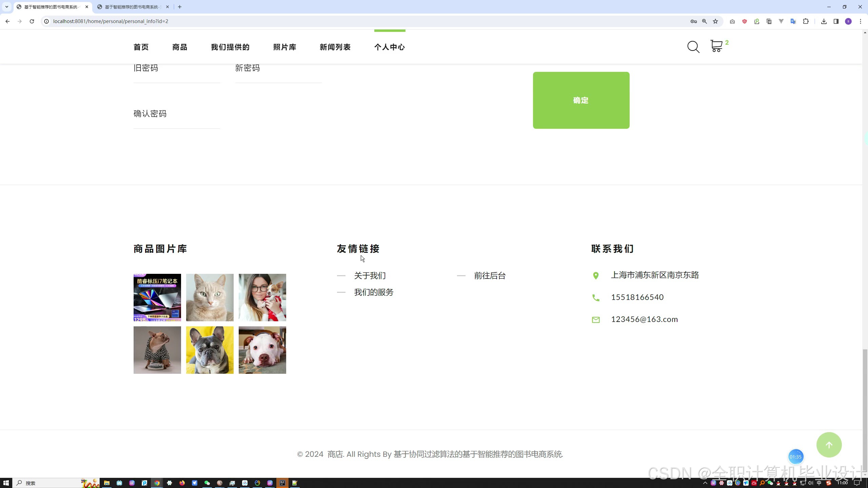Expand the tab search dropdown arrow
This screenshot has height=488, width=868.
6,7
